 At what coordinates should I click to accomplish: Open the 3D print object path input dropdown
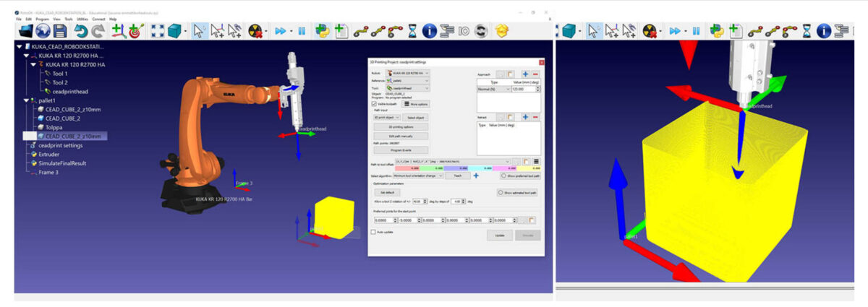click(387, 117)
